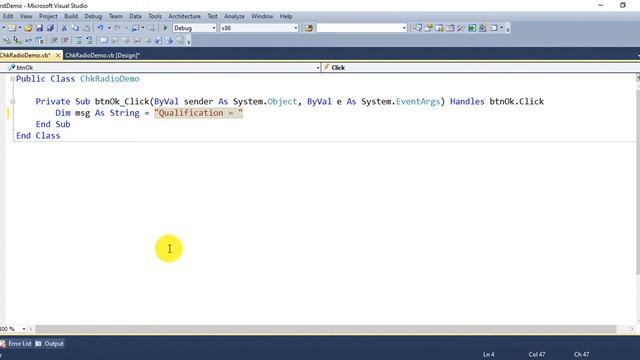Click the Navigate Forward icon
Screen dimensions: 640x360
pyautogui.click(x=151, y=28)
